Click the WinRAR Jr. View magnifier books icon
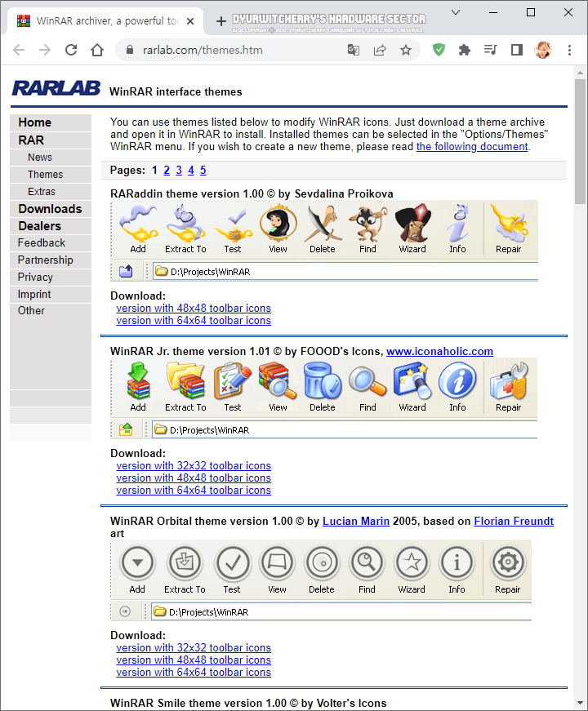The image size is (588, 711). pyautogui.click(x=278, y=380)
